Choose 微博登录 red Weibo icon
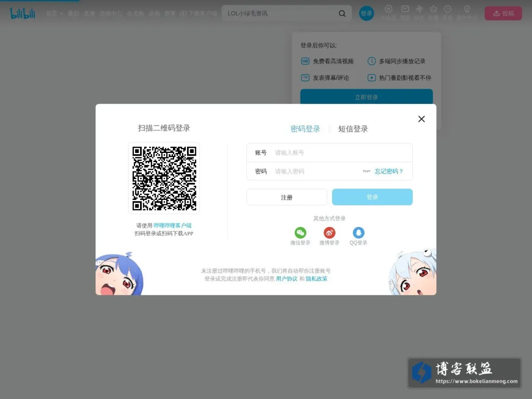532x399 pixels. (329, 233)
